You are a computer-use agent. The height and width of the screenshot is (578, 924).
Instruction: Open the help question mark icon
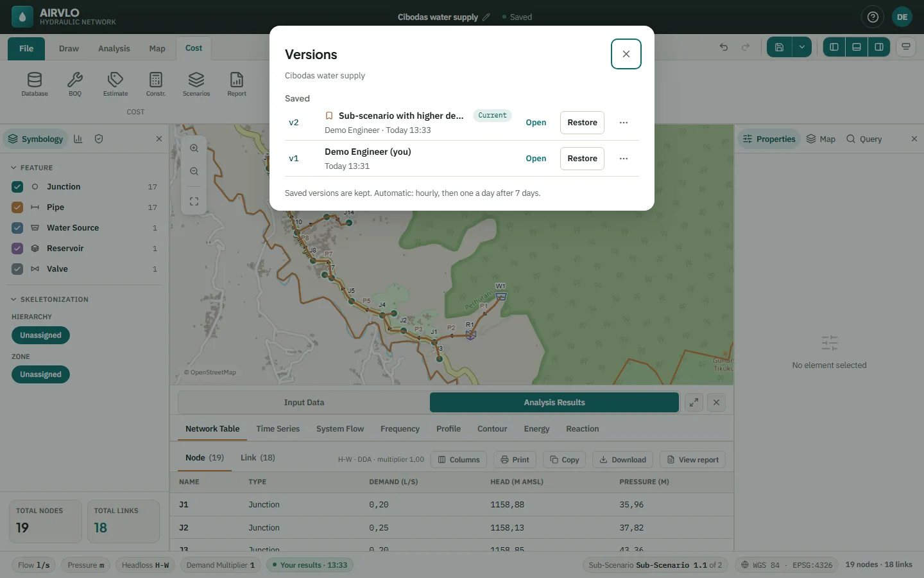coord(873,17)
